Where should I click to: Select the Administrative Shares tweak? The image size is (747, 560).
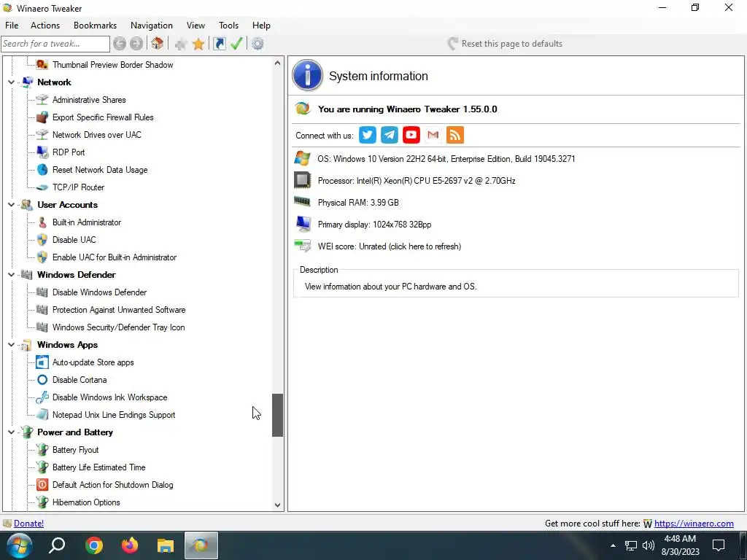tap(89, 100)
